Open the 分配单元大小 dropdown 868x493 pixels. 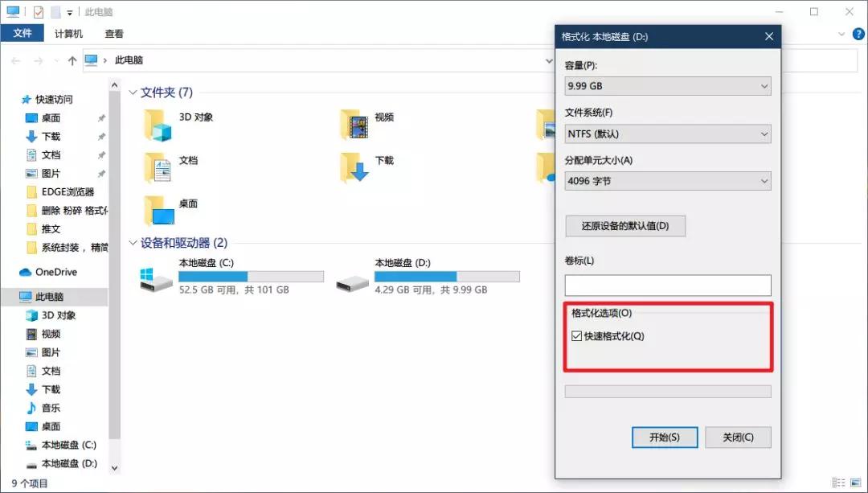click(668, 181)
